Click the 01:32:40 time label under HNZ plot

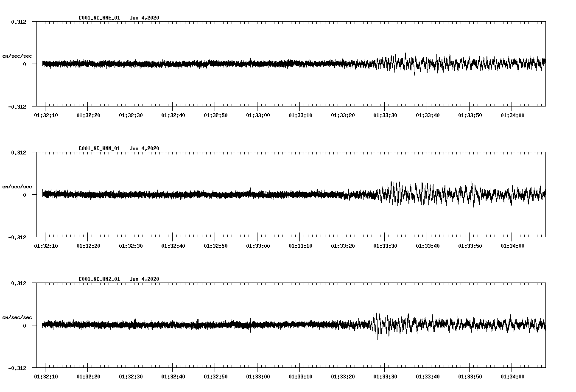pyautogui.click(x=173, y=377)
